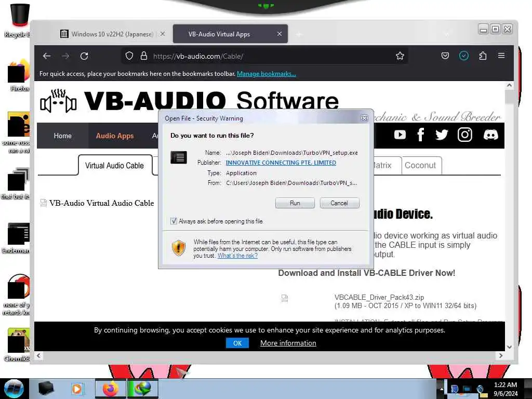Screen dimensions: 532x399
Task: Open the Instagram social icon
Action: click(465, 135)
